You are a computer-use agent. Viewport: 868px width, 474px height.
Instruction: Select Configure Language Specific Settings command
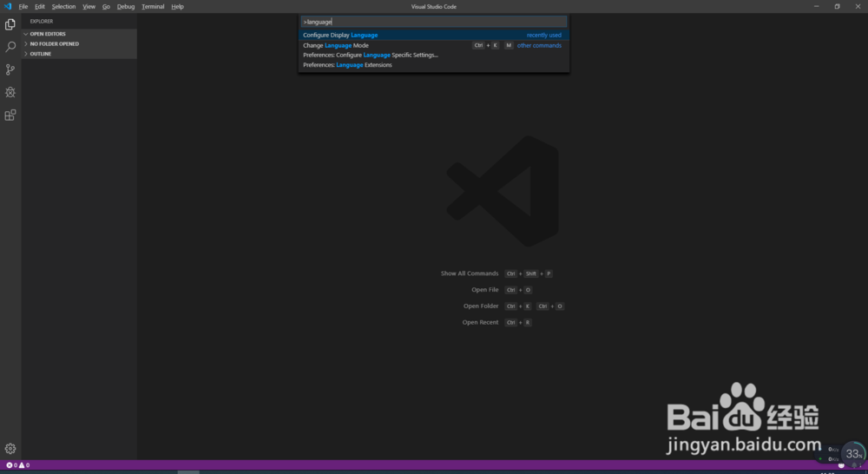(433, 55)
